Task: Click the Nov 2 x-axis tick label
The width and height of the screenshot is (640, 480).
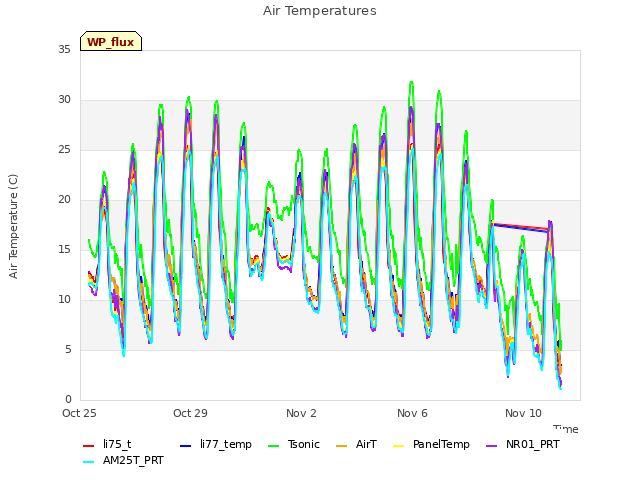Action: (301, 413)
